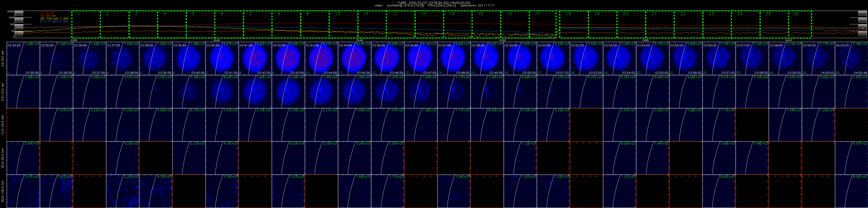Click the 03:50 time tick label

tap(502, 40)
